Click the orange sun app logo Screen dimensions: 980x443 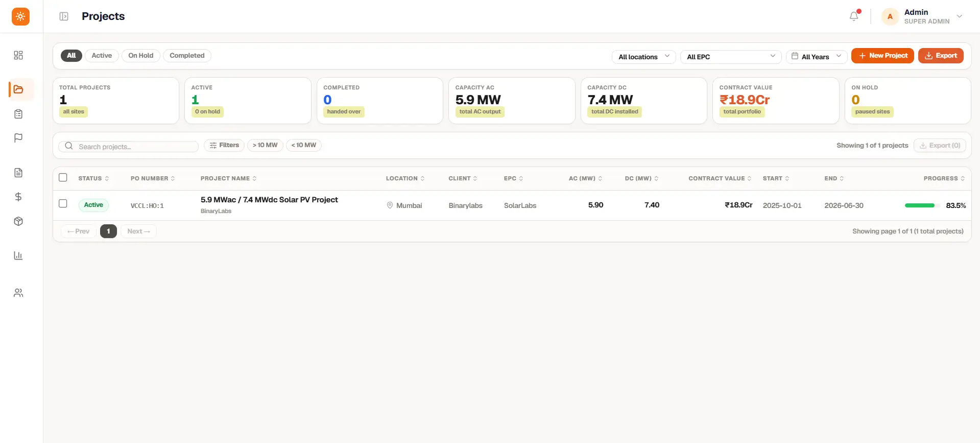coord(20,16)
